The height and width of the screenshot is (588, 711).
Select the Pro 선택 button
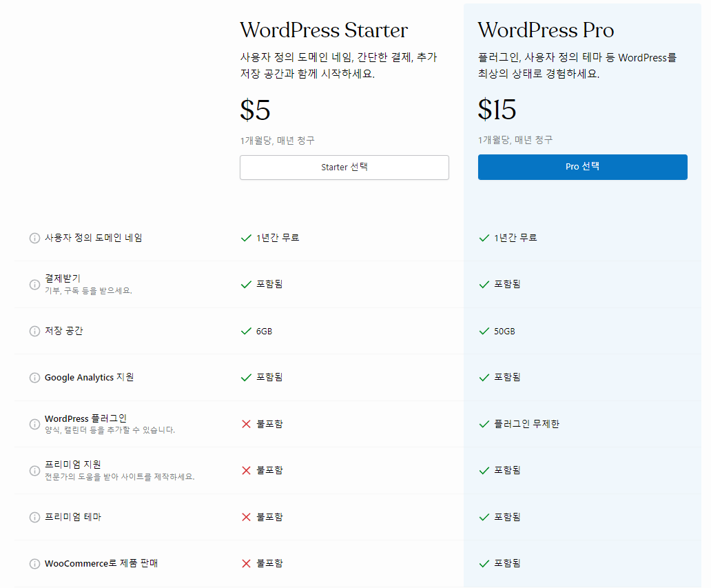pos(583,167)
